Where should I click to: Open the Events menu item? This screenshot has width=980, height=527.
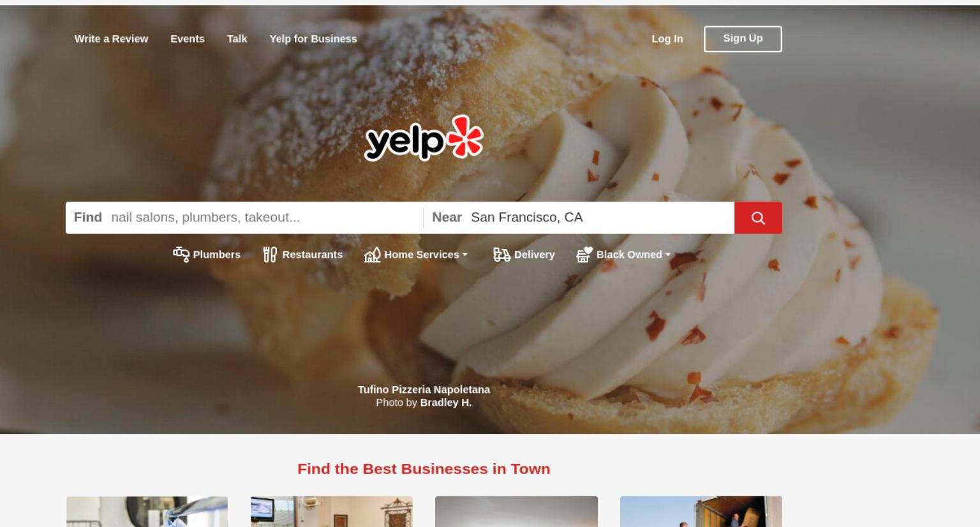pyautogui.click(x=188, y=39)
